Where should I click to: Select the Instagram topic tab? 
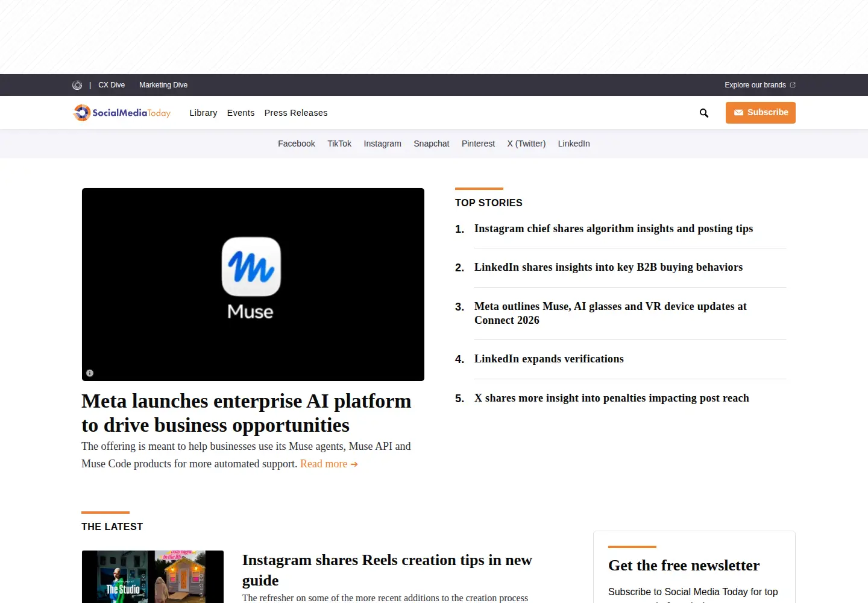pos(382,144)
